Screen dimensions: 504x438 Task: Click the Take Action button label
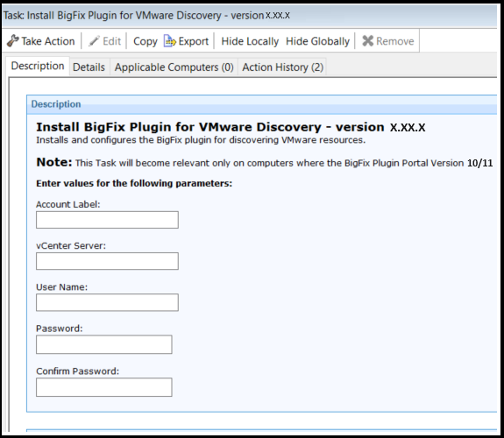48,41
